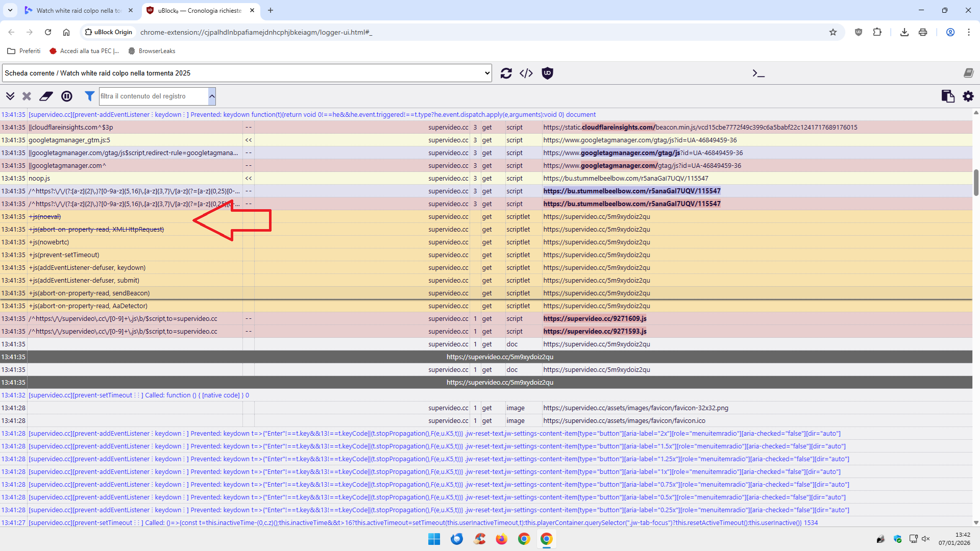Launch Firefox from the taskbar

point(501,539)
